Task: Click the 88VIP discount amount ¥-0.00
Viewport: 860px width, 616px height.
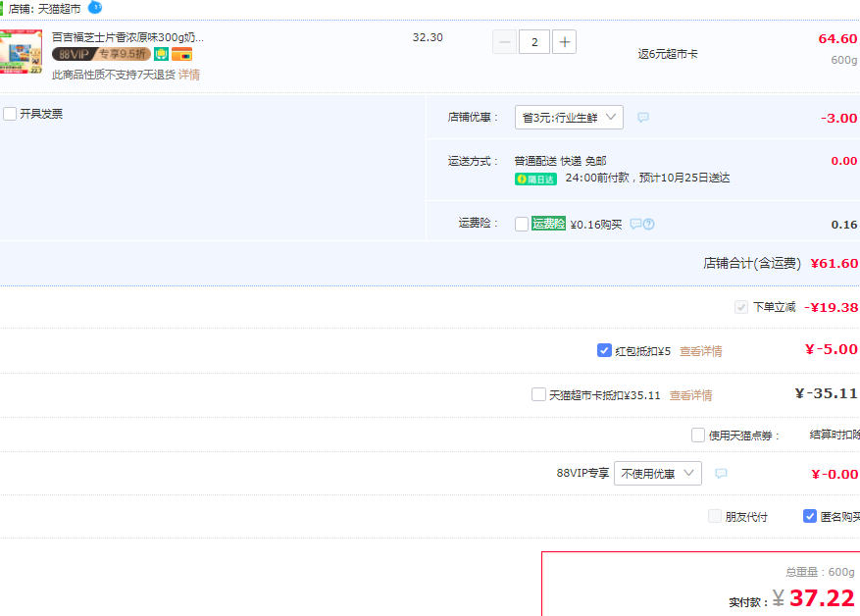Action: pos(835,474)
